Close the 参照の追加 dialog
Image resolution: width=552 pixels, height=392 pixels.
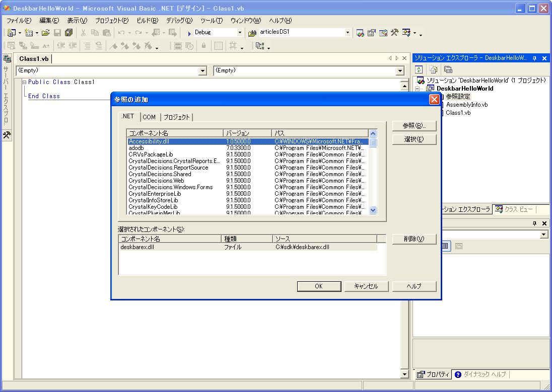tap(434, 100)
